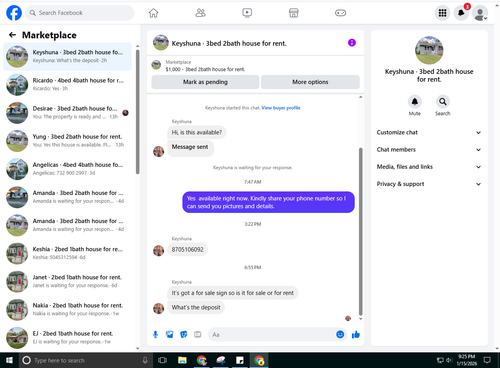Open the apps grid menu icon

(442, 13)
